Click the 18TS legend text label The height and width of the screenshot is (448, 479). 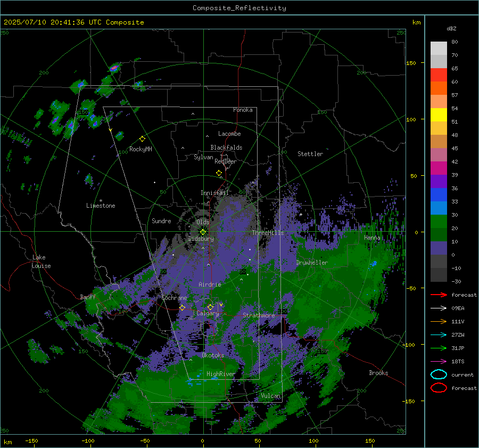458,362
